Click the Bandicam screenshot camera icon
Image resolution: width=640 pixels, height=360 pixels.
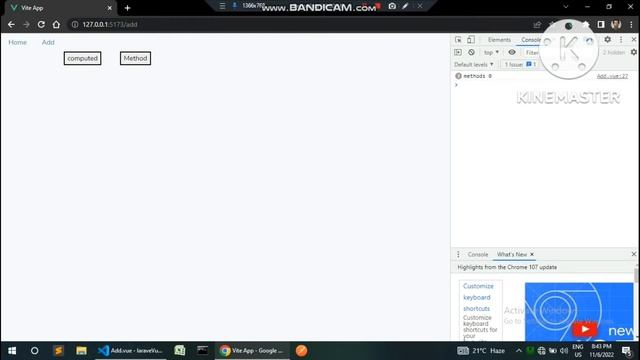pos(392,6)
